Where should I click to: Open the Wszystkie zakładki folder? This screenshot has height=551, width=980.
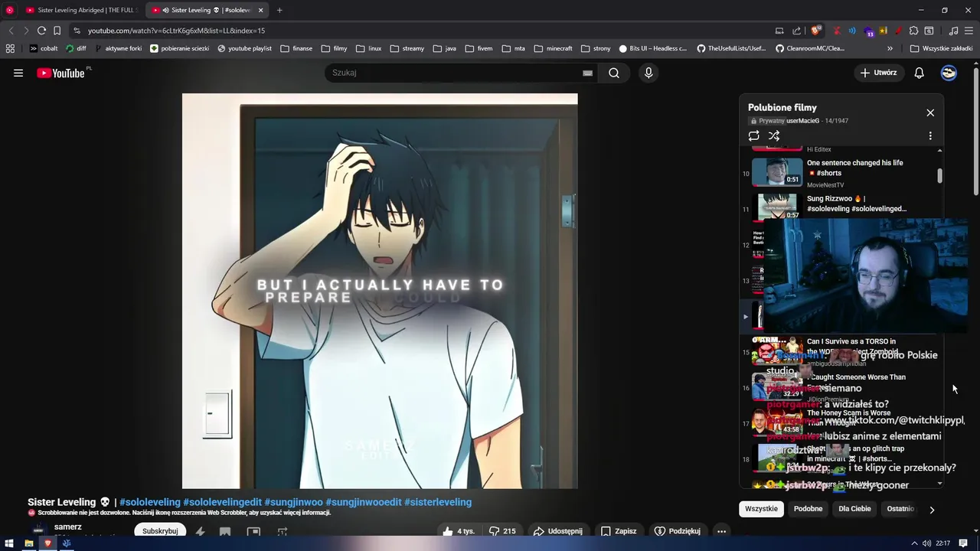941,48
